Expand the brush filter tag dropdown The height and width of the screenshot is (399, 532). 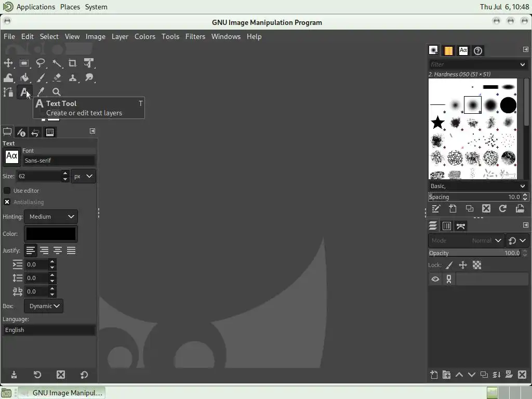(522, 64)
